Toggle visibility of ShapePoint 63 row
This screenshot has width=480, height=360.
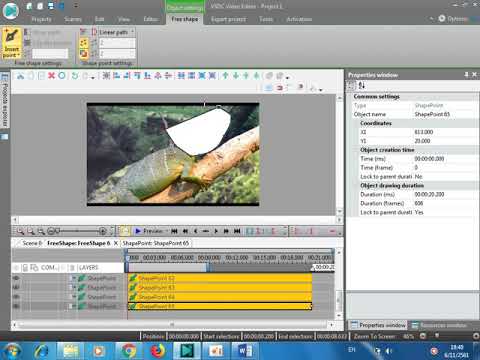pyautogui.click(x=16, y=287)
